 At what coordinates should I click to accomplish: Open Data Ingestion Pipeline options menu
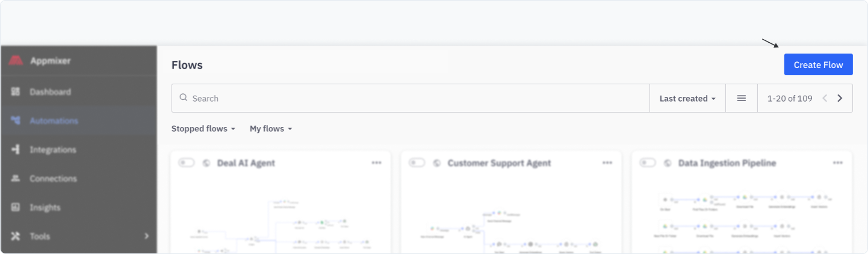coord(837,163)
